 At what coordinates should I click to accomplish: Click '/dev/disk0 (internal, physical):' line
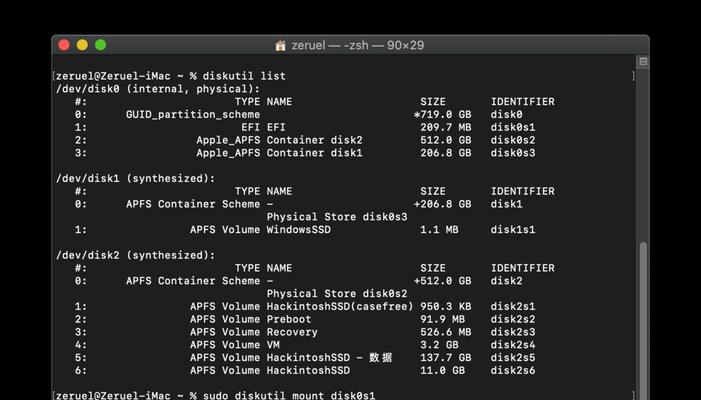158,89
